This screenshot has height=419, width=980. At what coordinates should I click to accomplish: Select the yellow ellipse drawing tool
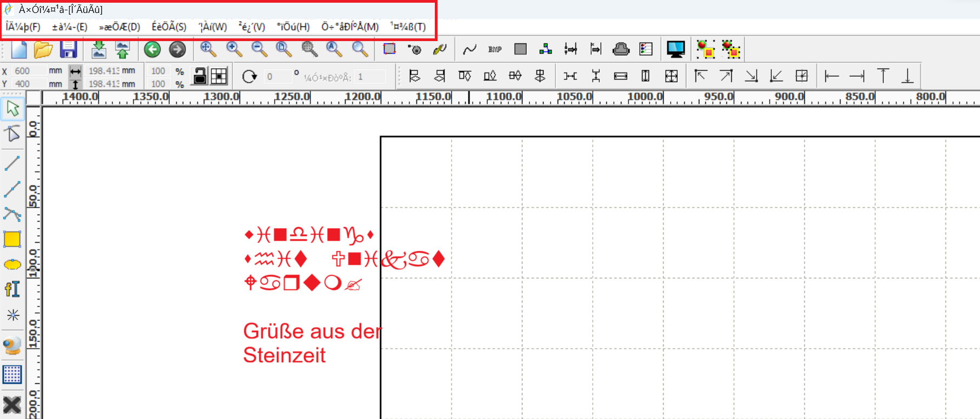(x=12, y=264)
